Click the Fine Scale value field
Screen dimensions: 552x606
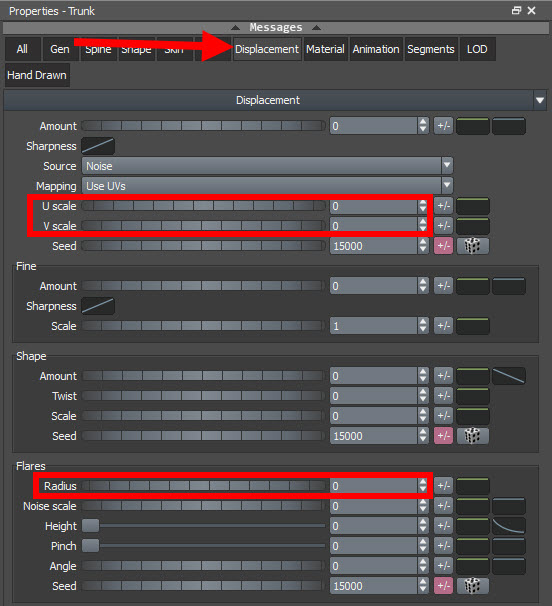[374, 326]
